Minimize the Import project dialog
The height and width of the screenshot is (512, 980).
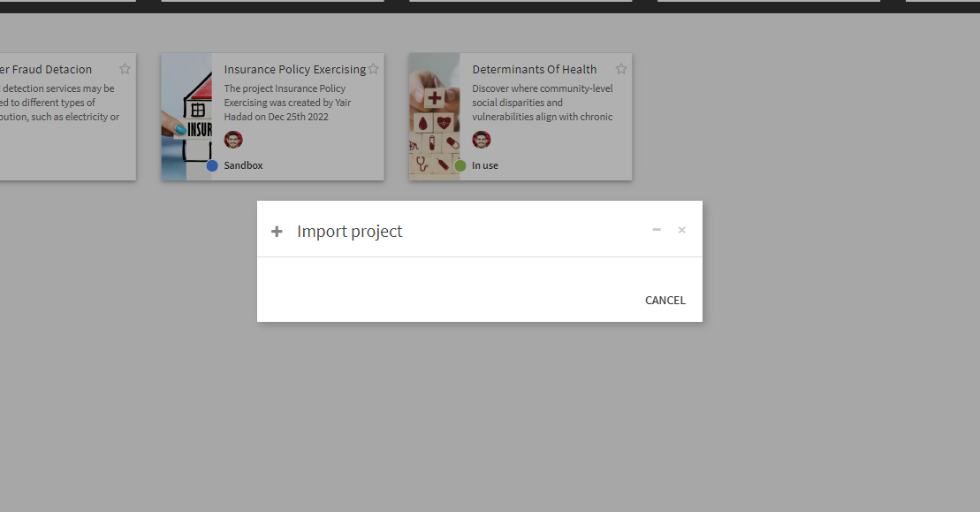click(657, 229)
